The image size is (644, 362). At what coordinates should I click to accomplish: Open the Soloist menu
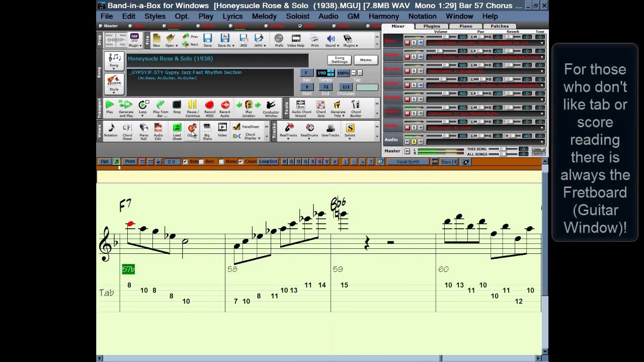tap(297, 16)
